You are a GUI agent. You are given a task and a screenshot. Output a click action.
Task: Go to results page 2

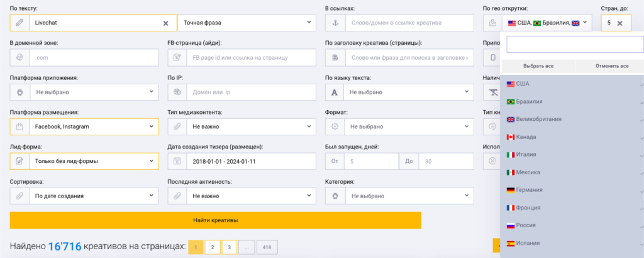[213, 247]
